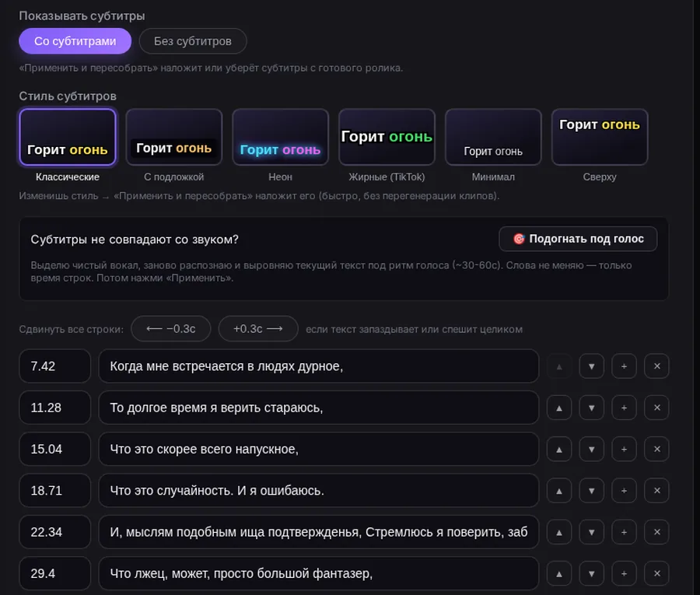
Task: Add a line after the 11.28 row
Action: click(x=624, y=408)
